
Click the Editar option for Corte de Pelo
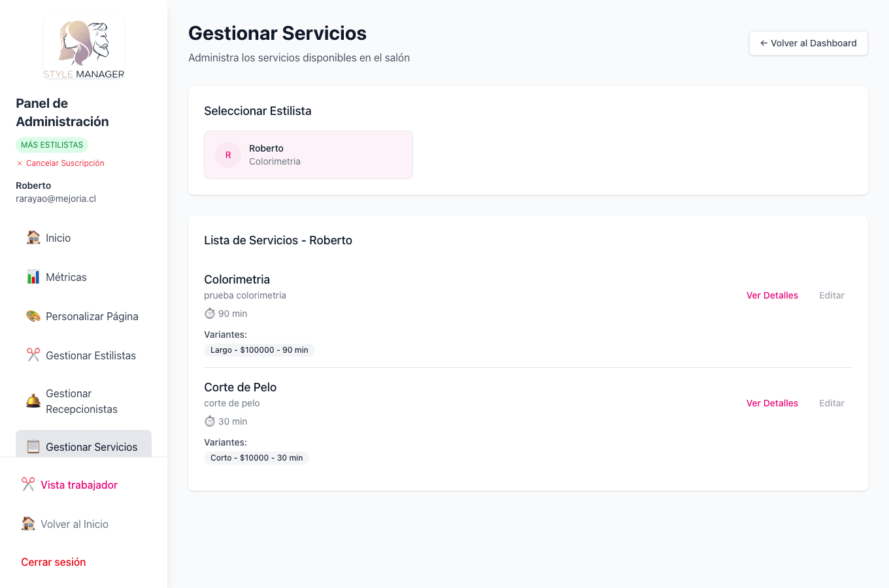coord(831,403)
